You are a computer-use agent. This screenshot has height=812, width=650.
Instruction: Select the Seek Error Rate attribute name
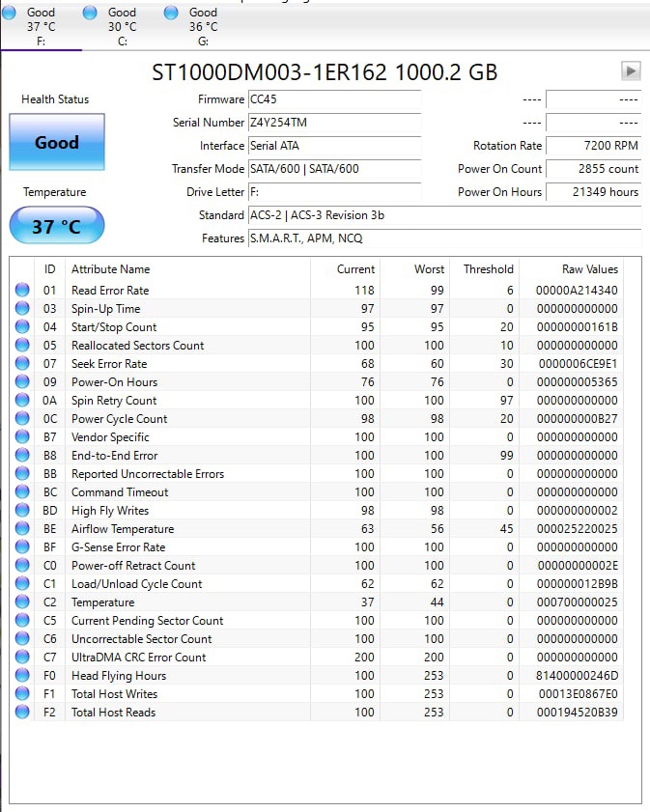click(x=109, y=364)
